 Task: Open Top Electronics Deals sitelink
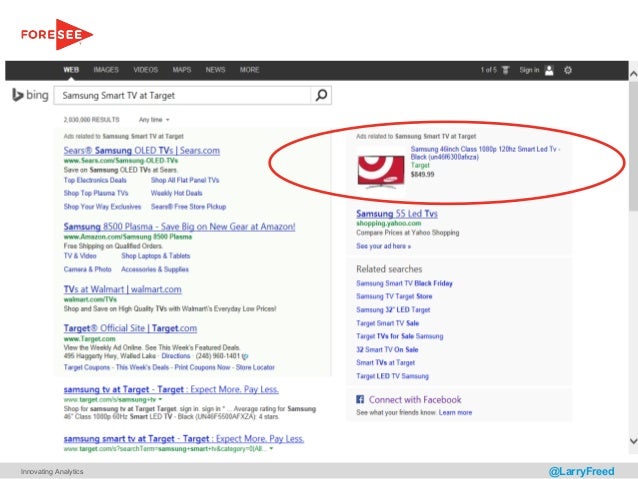click(x=95, y=180)
